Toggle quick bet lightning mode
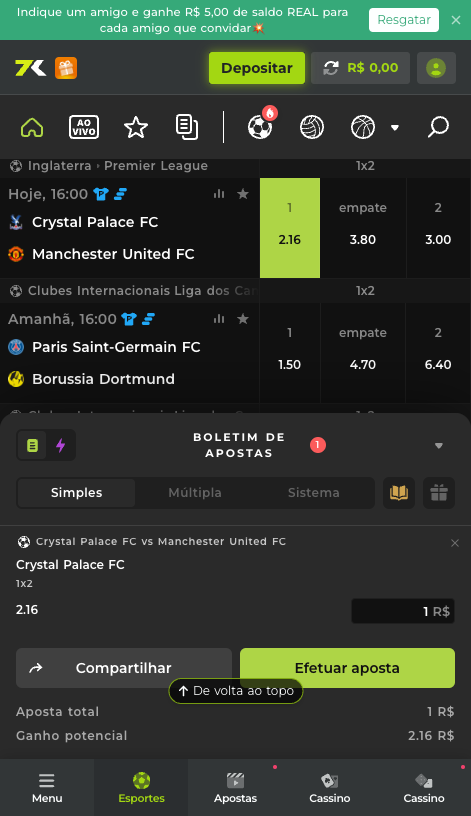Screen dimensions: 471x816 click(x=61, y=445)
